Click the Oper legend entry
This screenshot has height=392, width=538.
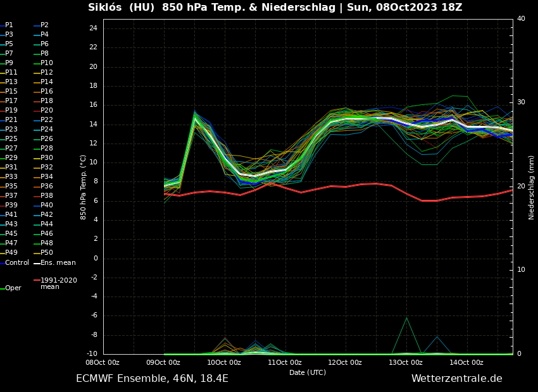[x=13, y=288]
